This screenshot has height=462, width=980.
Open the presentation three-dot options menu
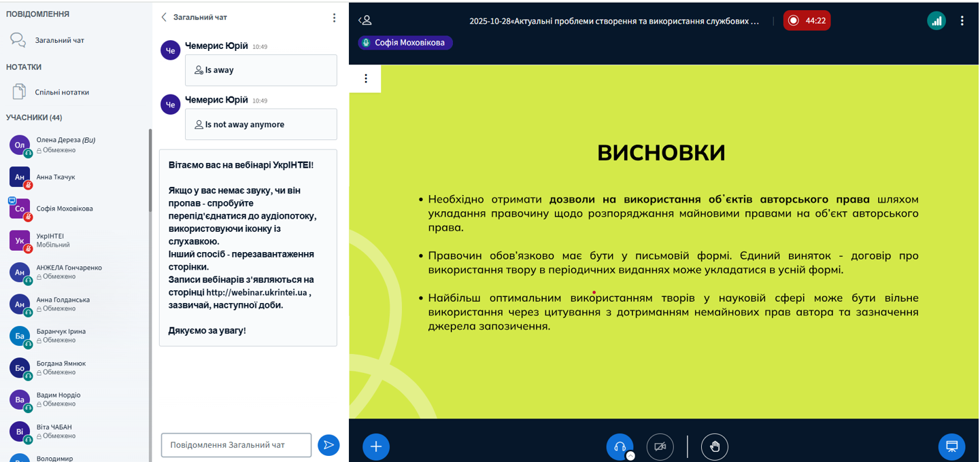[366, 79]
